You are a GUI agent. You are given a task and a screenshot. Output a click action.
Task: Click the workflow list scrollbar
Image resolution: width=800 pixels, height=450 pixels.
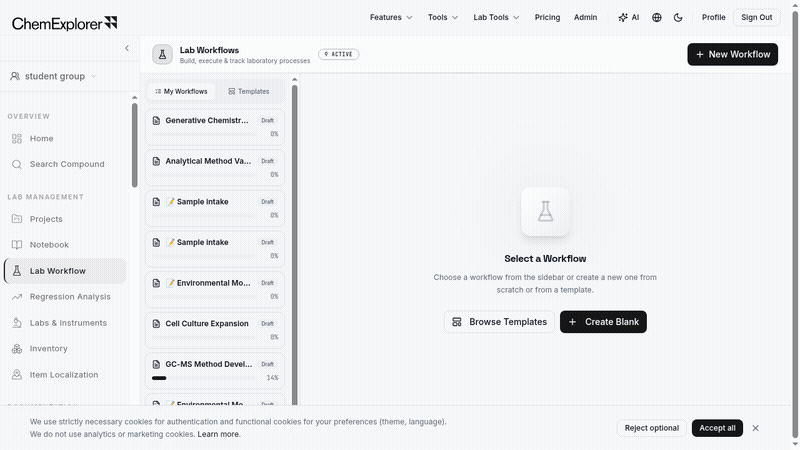pyautogui.click(x=294, y=245)
